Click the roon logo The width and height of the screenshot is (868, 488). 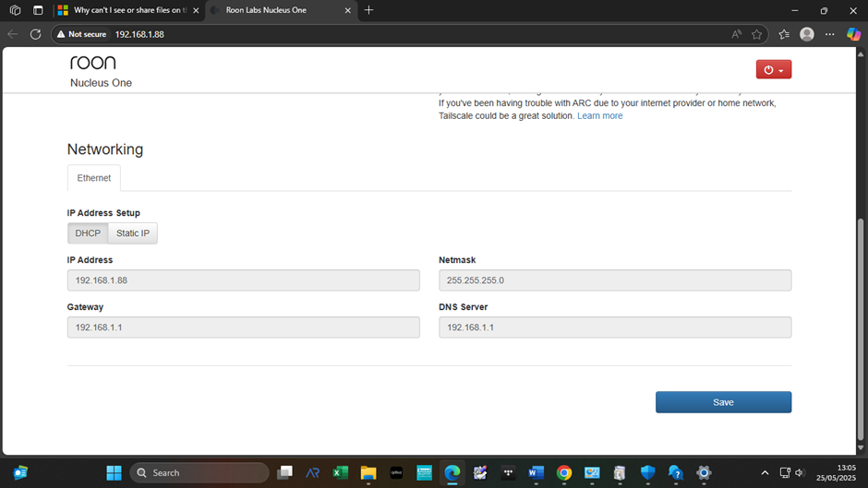click(93, 63)
